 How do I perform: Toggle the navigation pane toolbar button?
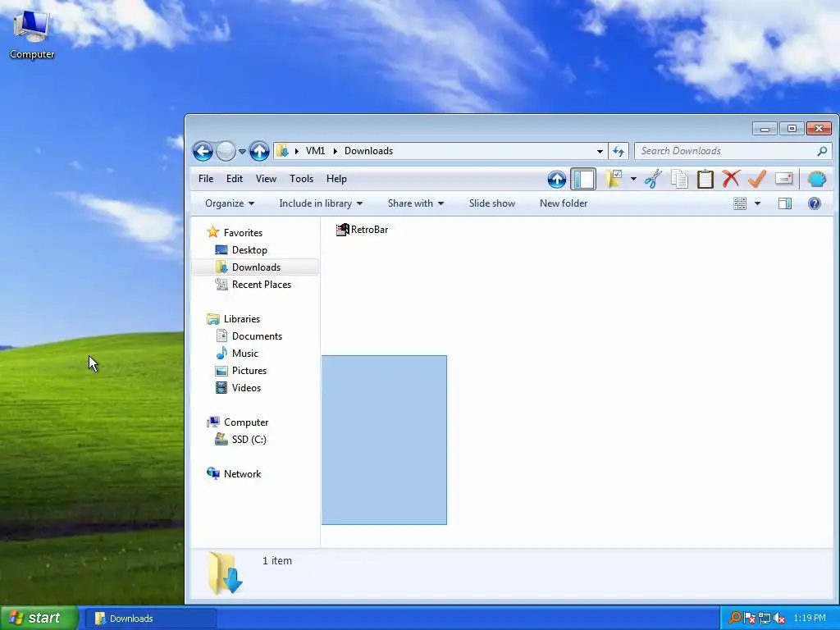tap(583, 179)
